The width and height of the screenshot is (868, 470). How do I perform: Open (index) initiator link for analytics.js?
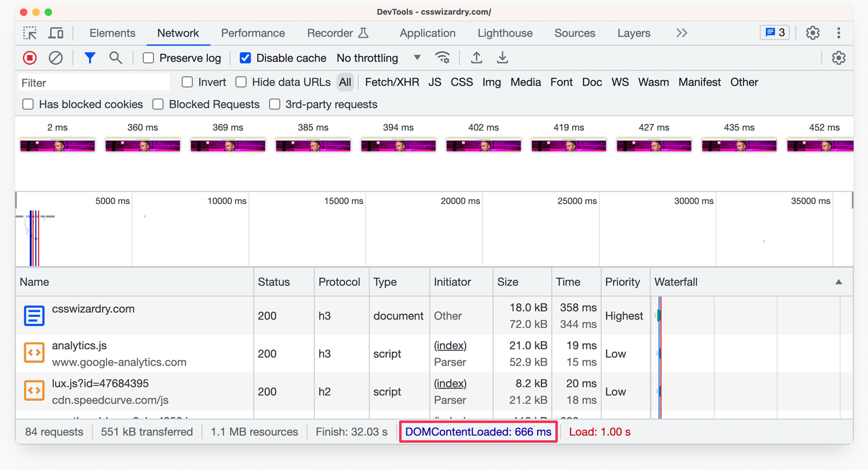click(x=450, y=346)
